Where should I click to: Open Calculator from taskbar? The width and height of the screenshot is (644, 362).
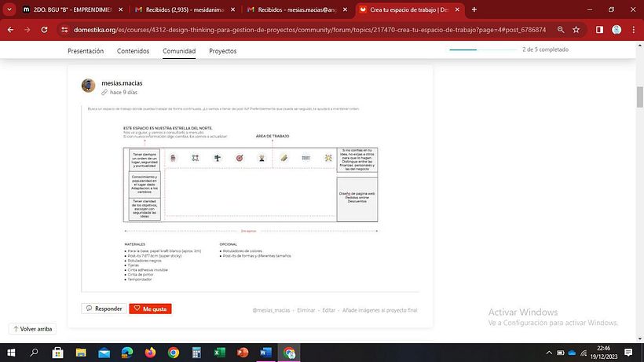coord(196,353)
